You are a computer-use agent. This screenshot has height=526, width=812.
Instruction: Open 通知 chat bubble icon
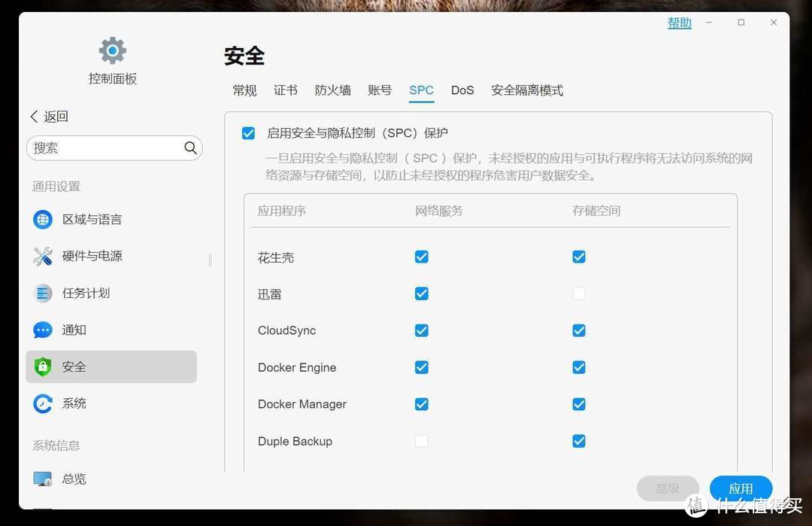click(43, 330)
